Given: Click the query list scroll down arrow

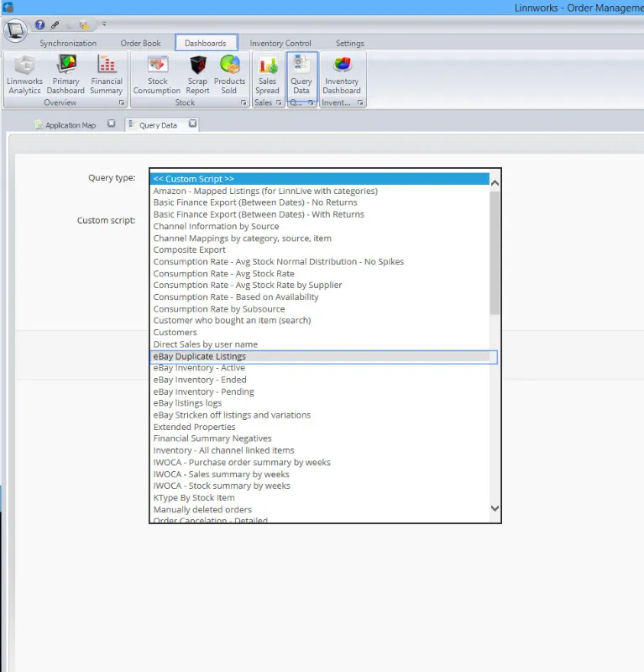Looking at the screenshot, I should click(x=495, y=508).
